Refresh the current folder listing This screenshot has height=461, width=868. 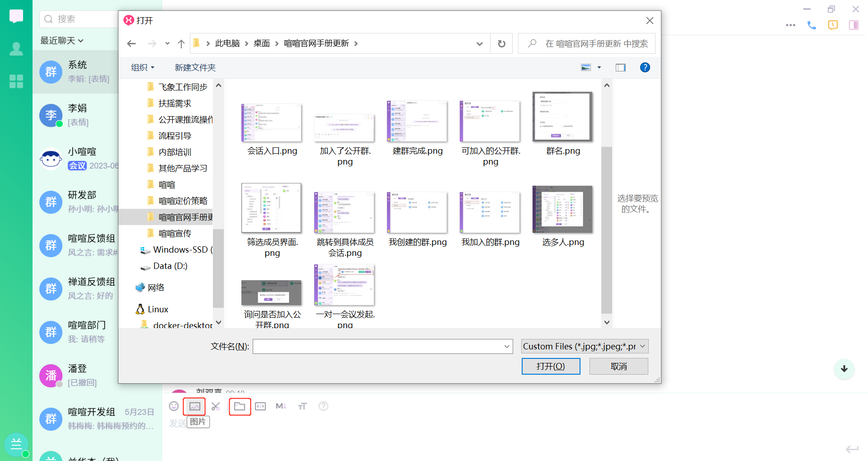click(501, 44)
